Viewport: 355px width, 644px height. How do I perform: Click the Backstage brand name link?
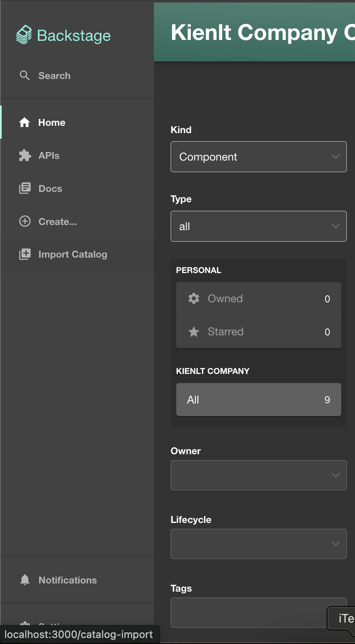pyautogui.click(x=74, y=36)
